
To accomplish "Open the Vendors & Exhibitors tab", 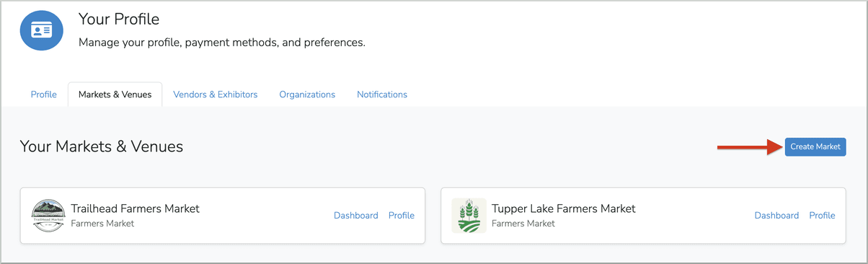I will click(x=215, y=94).
